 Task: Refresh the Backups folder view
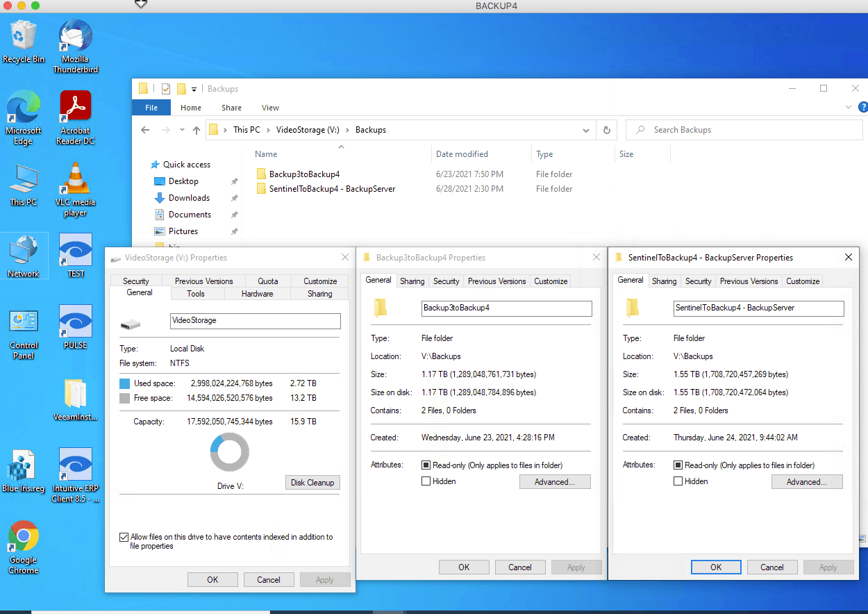(607, 130)
